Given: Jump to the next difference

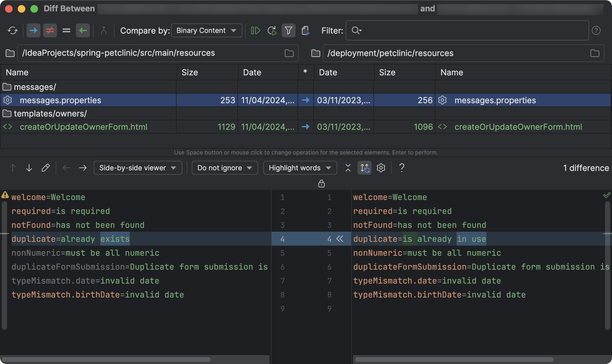Looking at the screenshot, I should tap(29, 168).
